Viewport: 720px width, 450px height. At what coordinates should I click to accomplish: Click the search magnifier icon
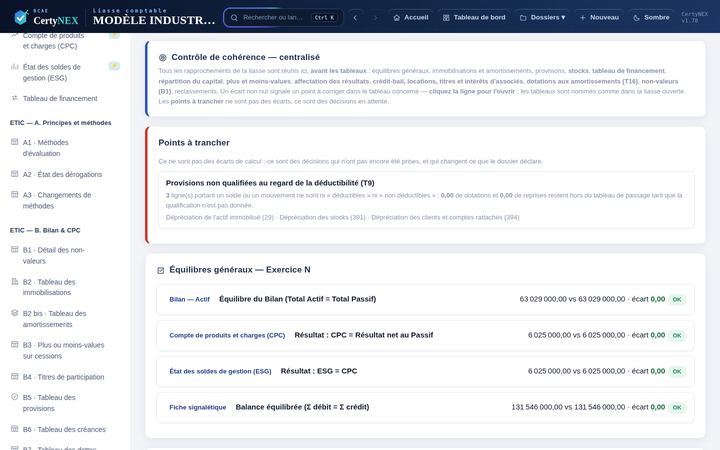(234, 17)
